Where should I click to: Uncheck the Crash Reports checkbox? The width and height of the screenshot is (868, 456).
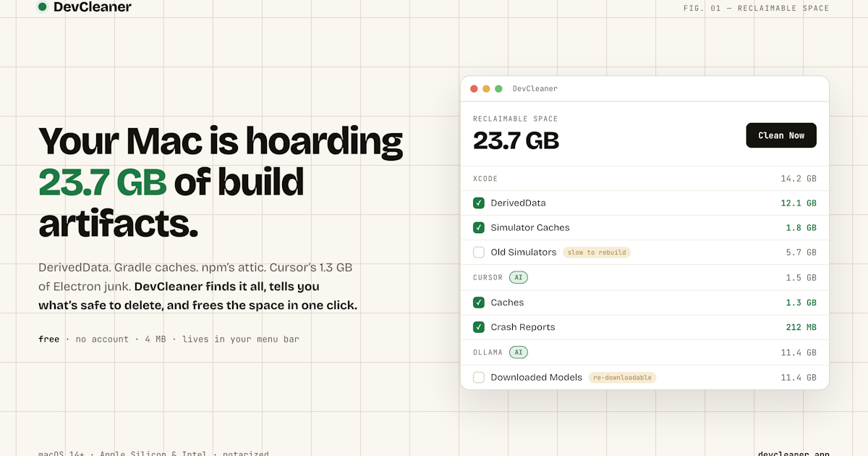[479, 327]
